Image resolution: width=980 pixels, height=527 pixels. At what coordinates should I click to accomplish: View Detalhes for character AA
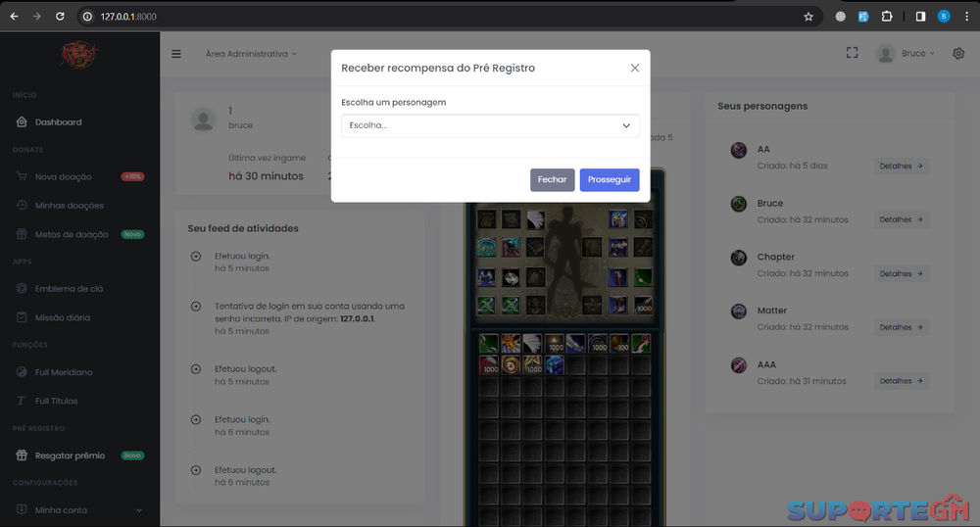(x=901, y=167)
